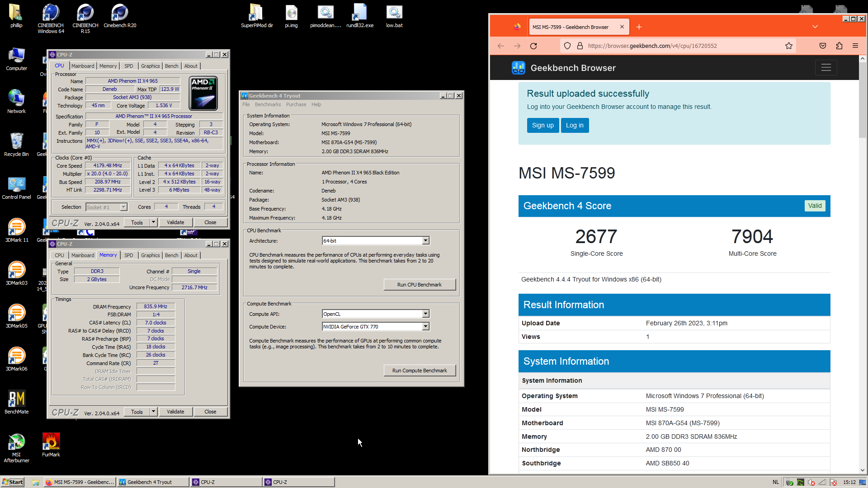
Task: Open Architecture 64-bit dropdown
Action: [375, 241]
